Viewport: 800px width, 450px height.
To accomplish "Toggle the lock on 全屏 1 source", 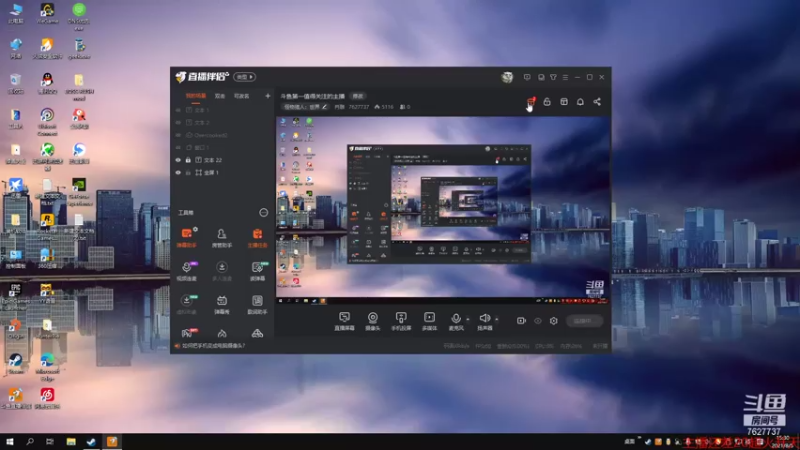I will (188, 172).
